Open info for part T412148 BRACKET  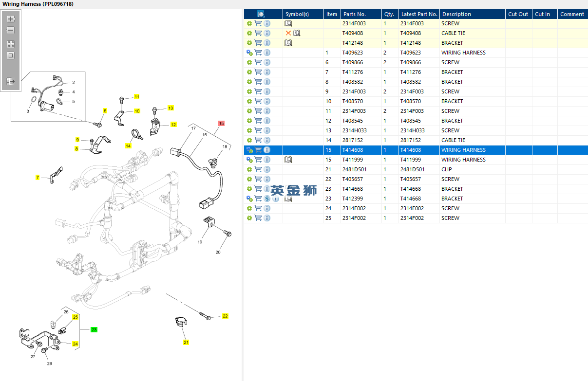(267, 43)
